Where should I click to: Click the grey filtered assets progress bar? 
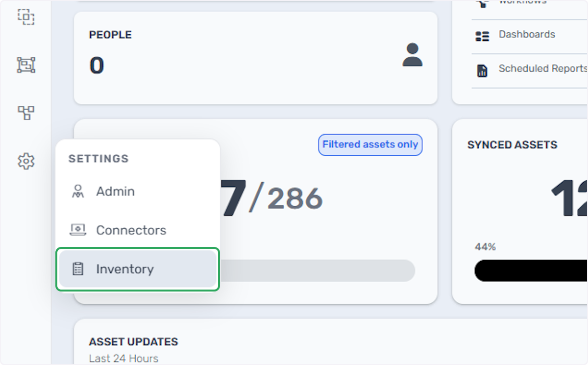coord(317,270)
